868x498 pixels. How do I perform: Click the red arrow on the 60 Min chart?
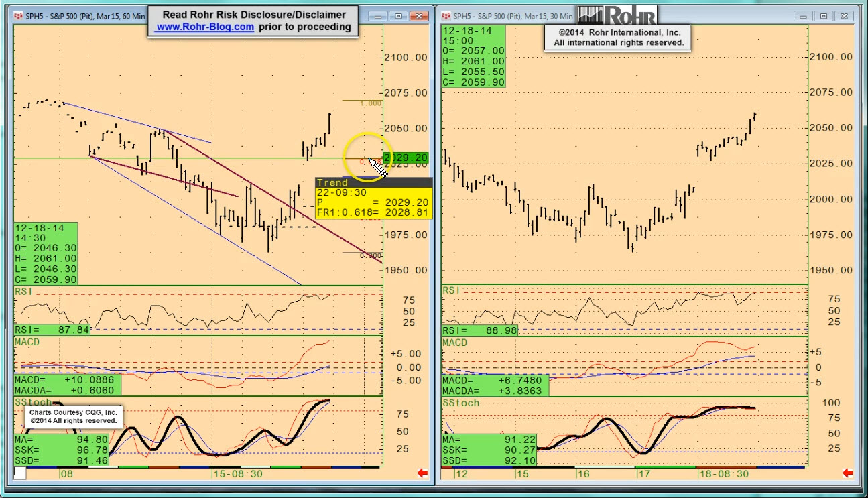pyautogui.click(x=422, y=473)
